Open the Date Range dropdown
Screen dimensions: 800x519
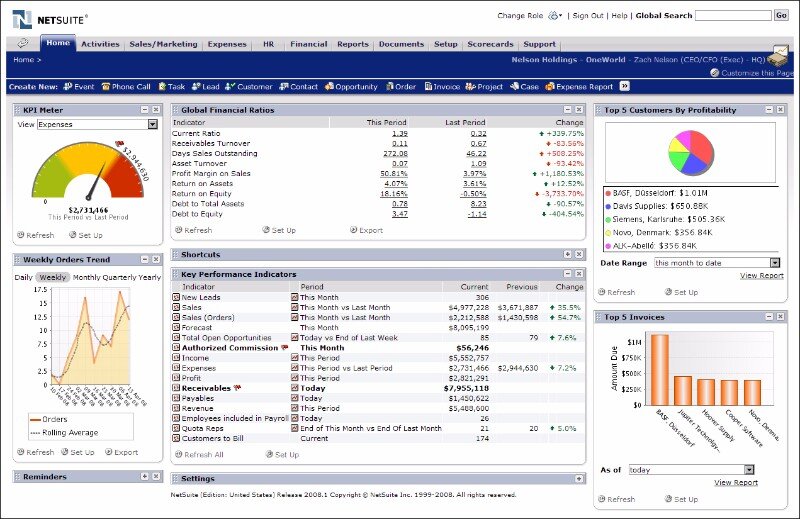pyautogui.click(x=774, y=263)
